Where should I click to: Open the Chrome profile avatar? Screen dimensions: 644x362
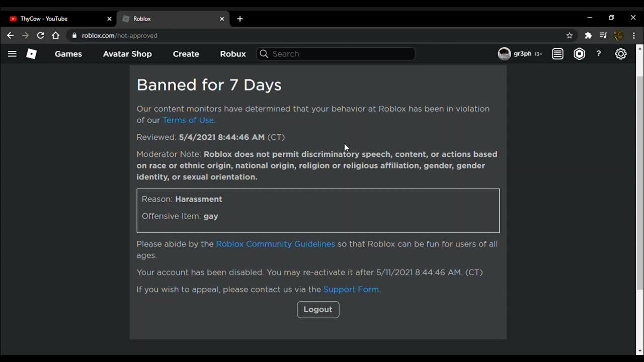pyautogui.click(x=619, y=35)
